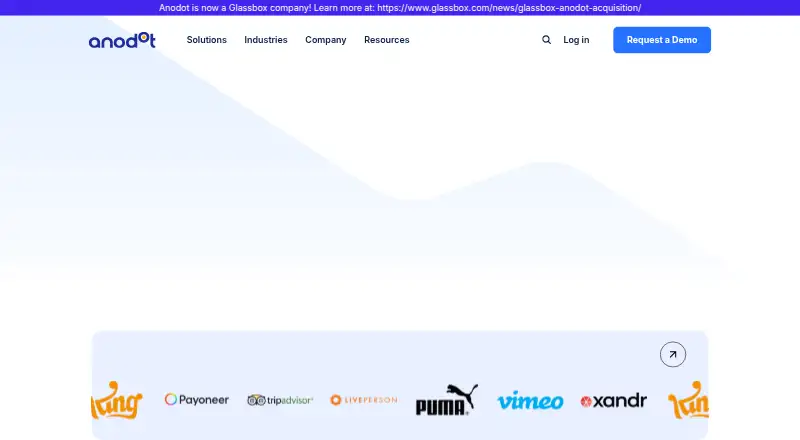Open the search icon
Image resolution: width=800 pixels, height=440 pixels.
point(546,40)
